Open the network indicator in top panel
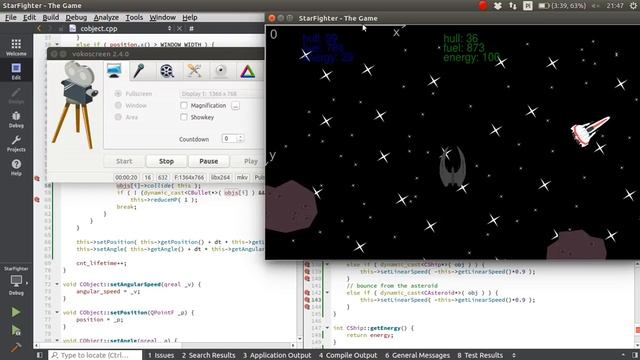Viewport: 640px width, 360px height. (x=513, y=5)
